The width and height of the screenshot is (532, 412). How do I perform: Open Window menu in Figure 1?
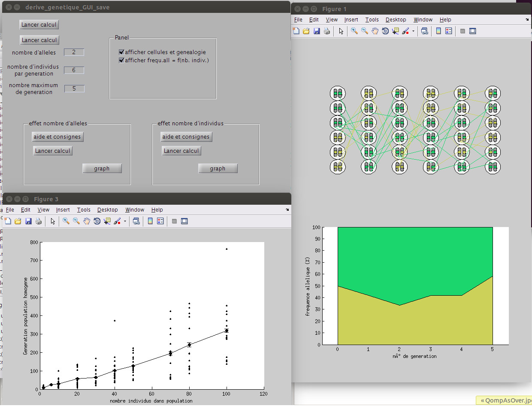[x=423, y=20]
